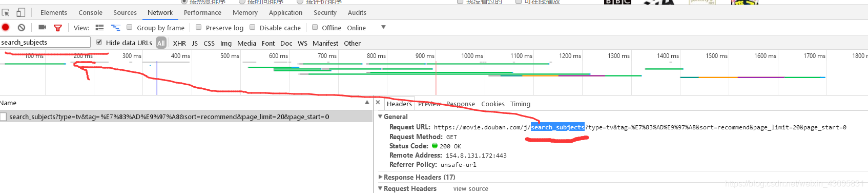Screen dimensions: 868x193
Task: Tick the checkbox beside search_subjects request
Action: (x=4, y=117)
